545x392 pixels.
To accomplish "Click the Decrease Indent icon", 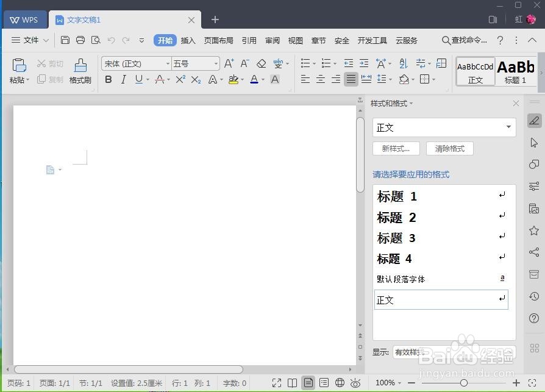I will pos(348,63).
